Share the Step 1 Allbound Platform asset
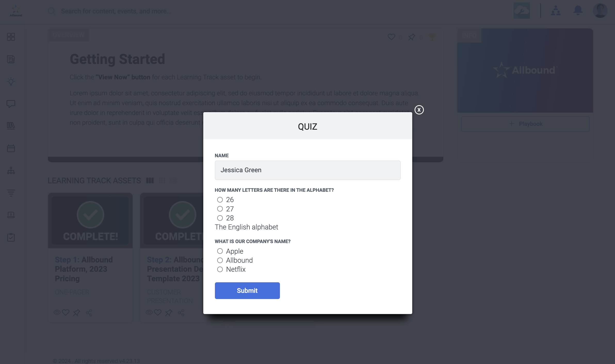The height and width of the screenshot is (364, 615). pos(89,313)
